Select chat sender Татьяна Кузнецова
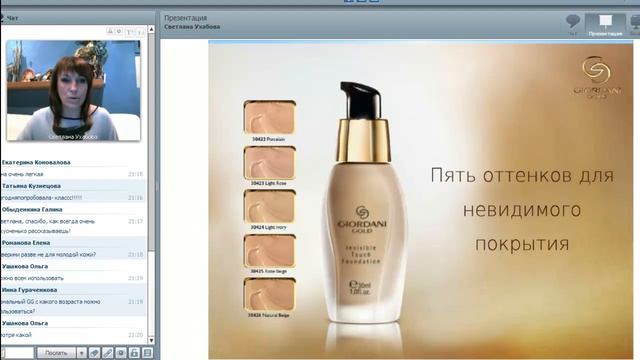 (31, 186)
